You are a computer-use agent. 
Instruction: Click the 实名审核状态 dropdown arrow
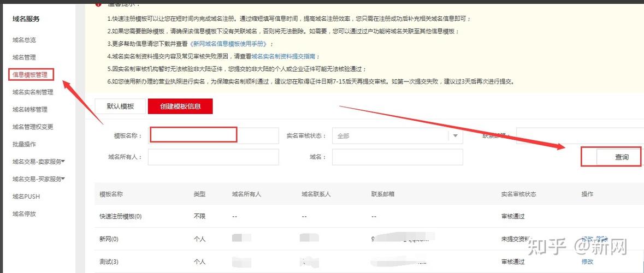tap(455, 136)
